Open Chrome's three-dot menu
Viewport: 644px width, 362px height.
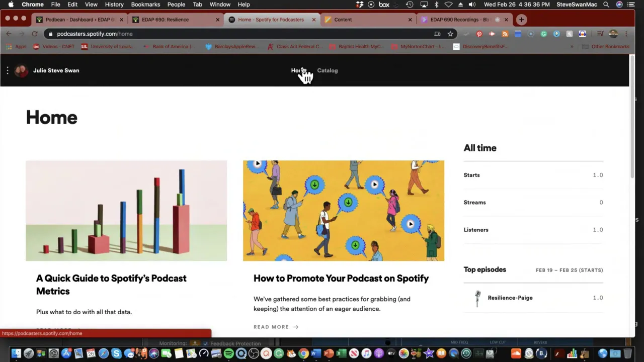626,34
